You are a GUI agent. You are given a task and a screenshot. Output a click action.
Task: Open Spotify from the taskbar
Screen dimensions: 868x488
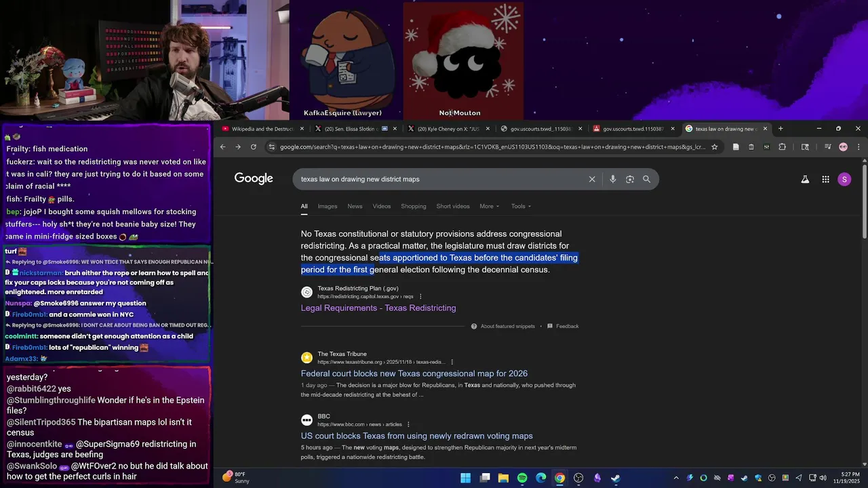point(522,478)
